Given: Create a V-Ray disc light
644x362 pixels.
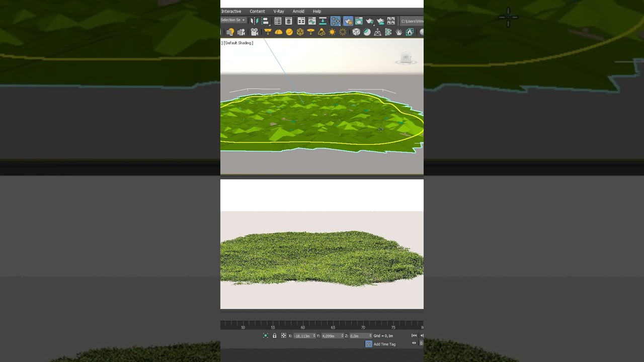Looking at the screenshot, I should tap(311, 32).
